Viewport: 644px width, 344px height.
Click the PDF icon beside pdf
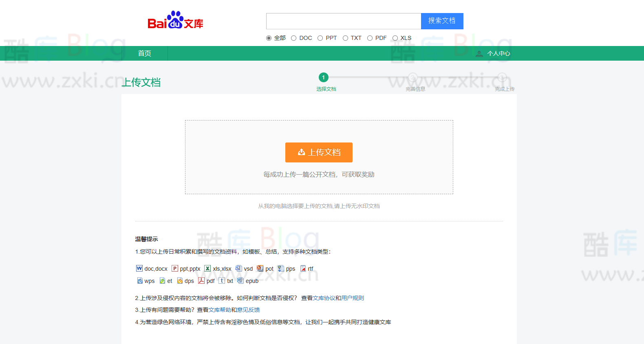[201, 280]
